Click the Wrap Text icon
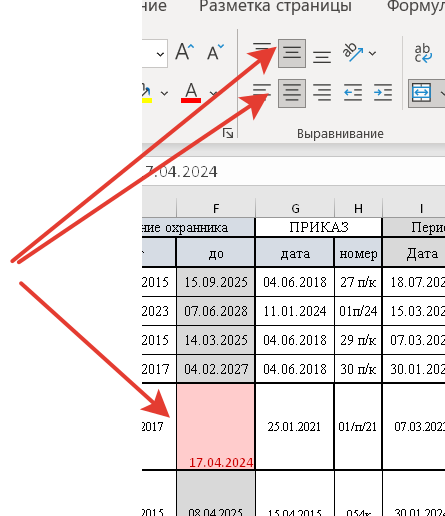Image resolution: width=445 pixels, height=516 pixels. (423, 53)
